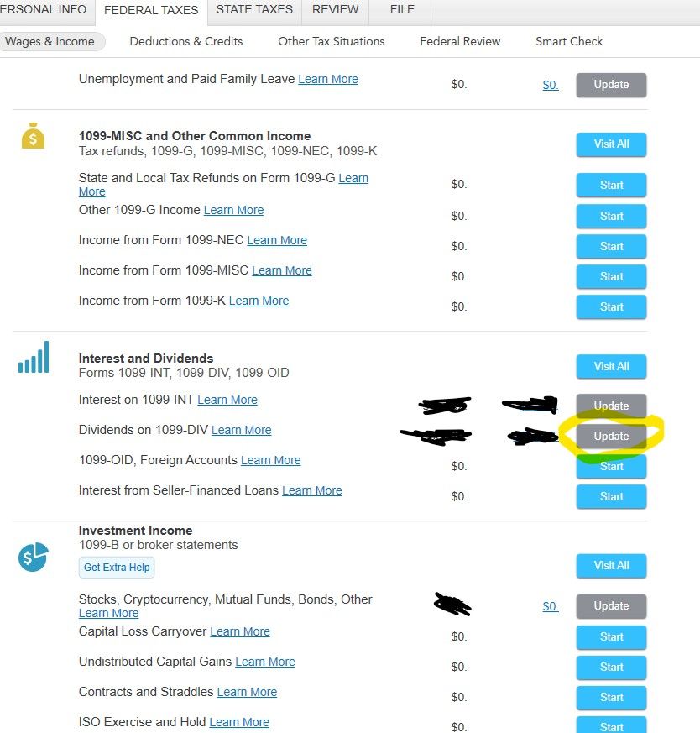
Task: Select Deductions & Credits subsection
Action: click(186, 41)
